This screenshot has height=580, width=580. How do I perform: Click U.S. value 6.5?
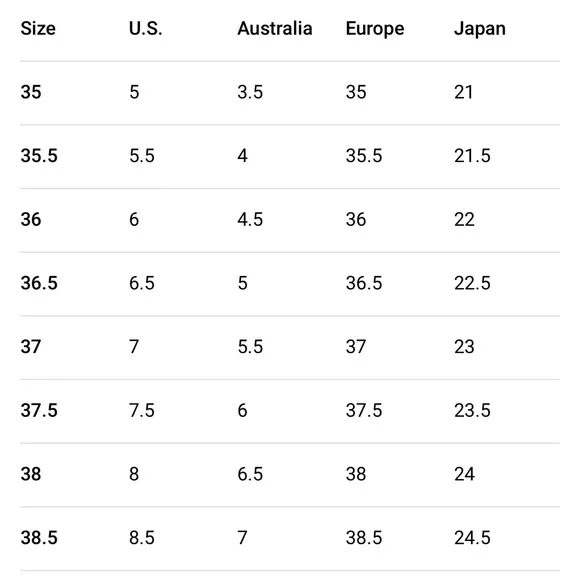tap(142, 283)
